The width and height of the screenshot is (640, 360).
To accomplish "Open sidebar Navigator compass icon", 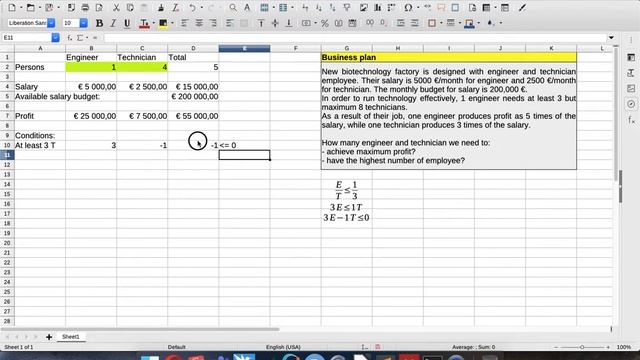I will pyautogui.click(x=631, y=104).
